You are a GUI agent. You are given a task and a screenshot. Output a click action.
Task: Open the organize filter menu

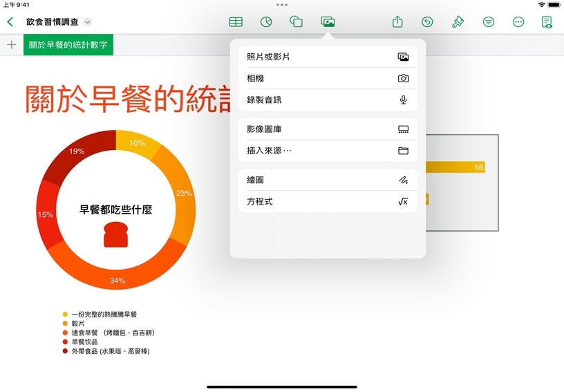coord(489,22)
